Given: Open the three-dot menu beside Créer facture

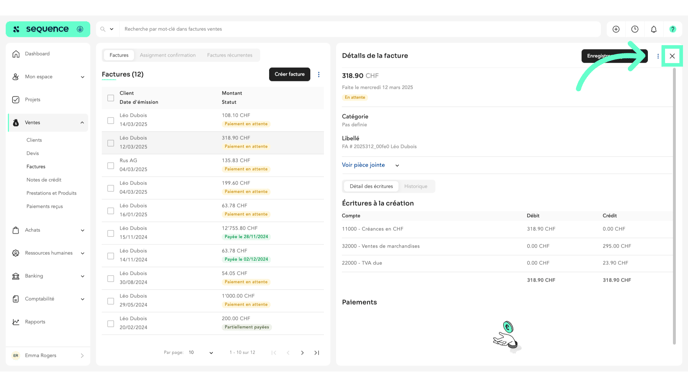Looking at the screenshot, I should click(x=319, y=75).
